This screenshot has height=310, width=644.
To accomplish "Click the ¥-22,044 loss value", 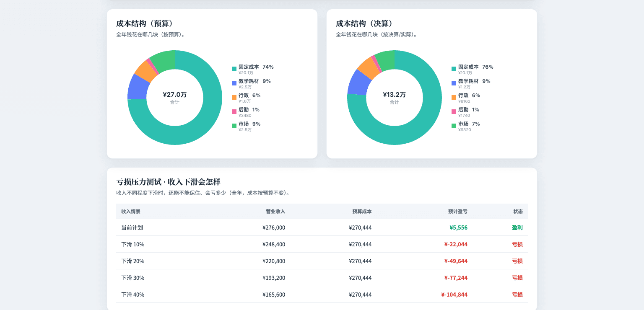I will [x=456, y=244].
